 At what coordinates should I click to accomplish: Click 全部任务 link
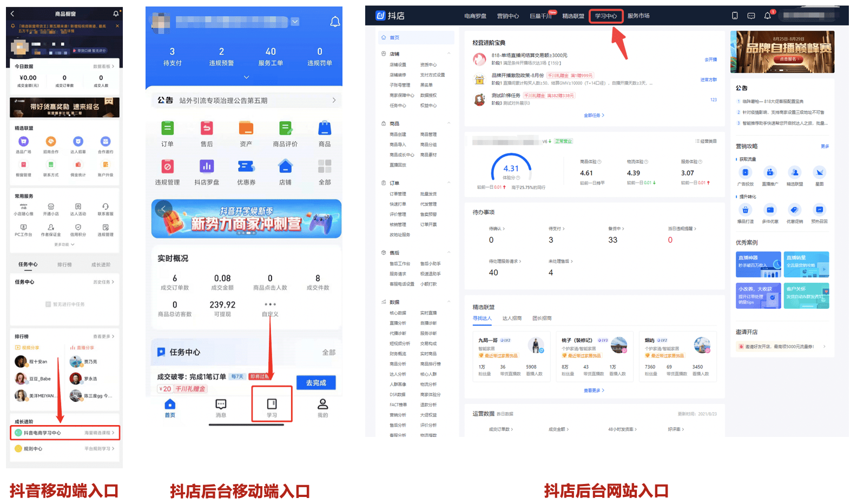594,115
